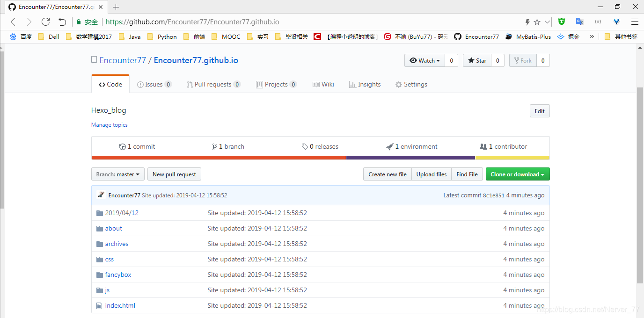The image size is (644, 318).
Task: Go back with the browser back arrow
Action: (x=13, y=22)
